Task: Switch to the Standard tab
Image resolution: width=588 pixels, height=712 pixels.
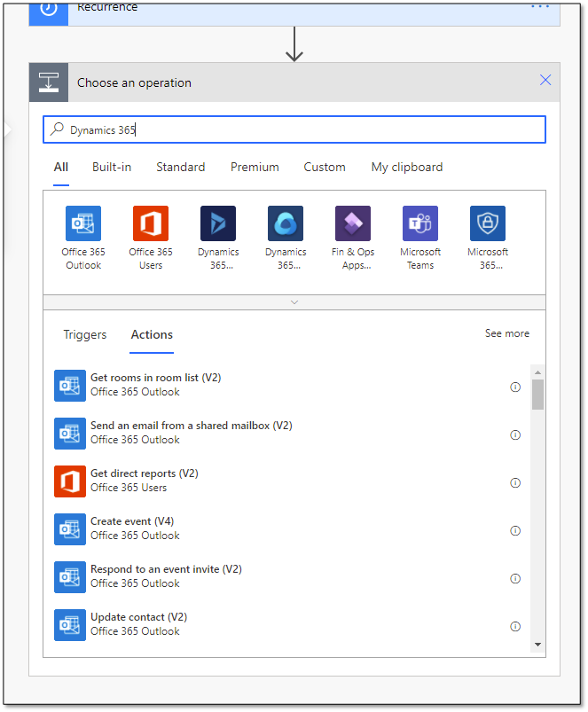Action: click(181, 167)
